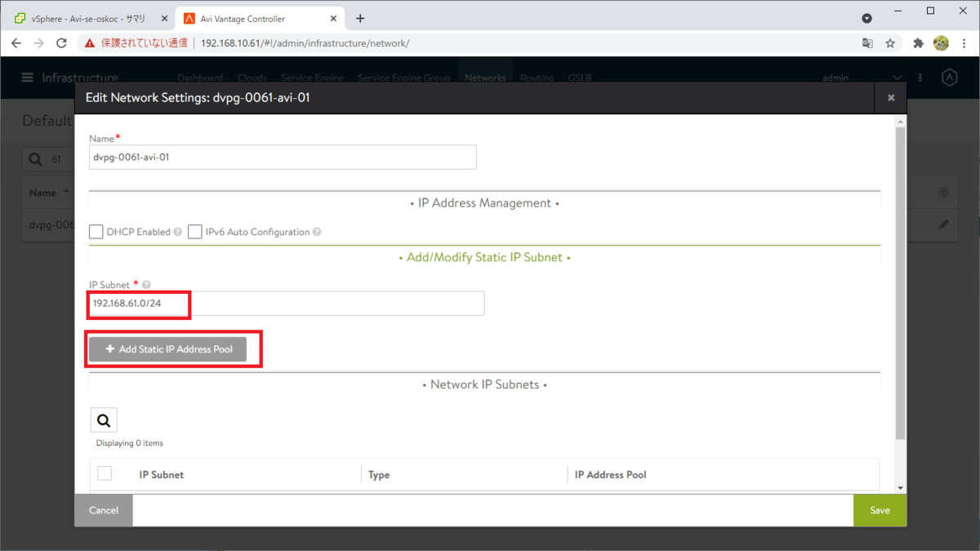Click the Avi logo icon in header
980x551 pixels.
tap(949, 78)
